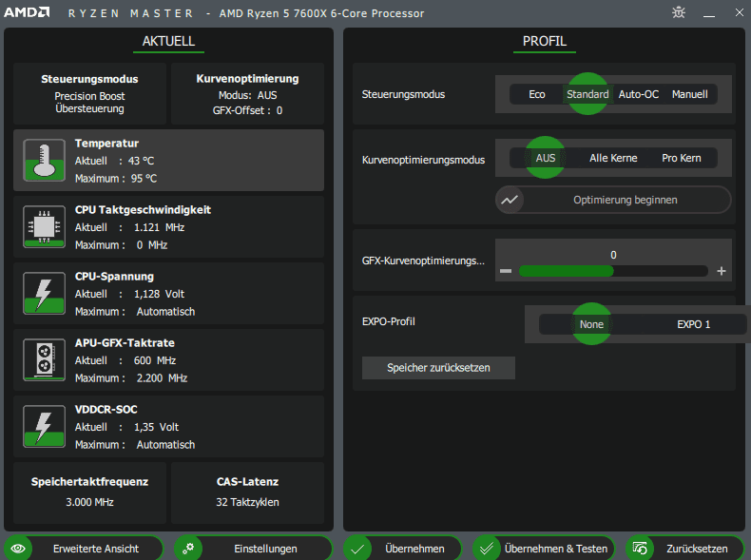Viewport: 751px width, 560px height.
Task: Click double-check icon of Übernehmen & Testen
Action: coord(487,549)
